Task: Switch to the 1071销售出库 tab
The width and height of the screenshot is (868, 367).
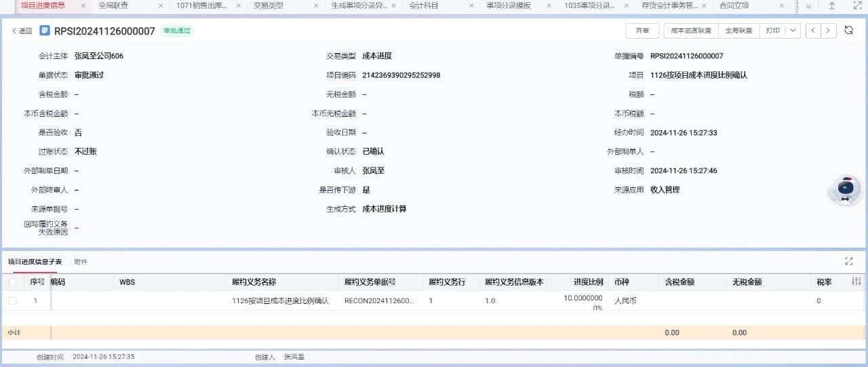Action: (201, 5)
